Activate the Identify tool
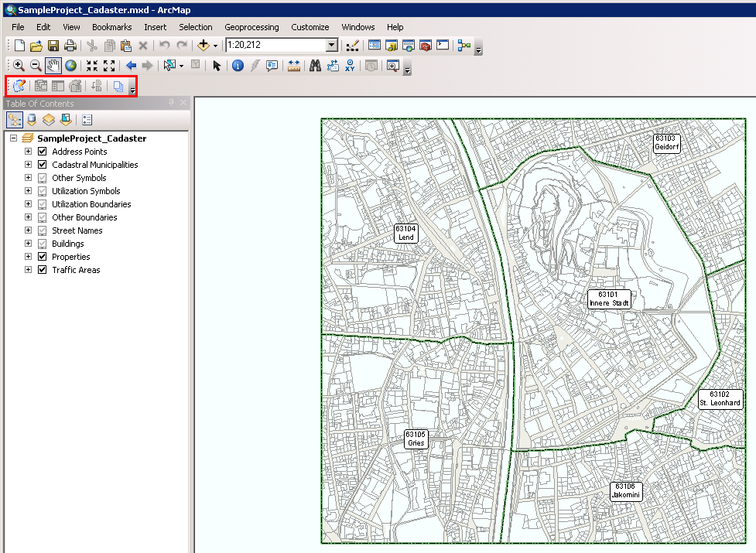Image resolution: width=756 pixels, height=553 pixels. (x=238, y=65)
